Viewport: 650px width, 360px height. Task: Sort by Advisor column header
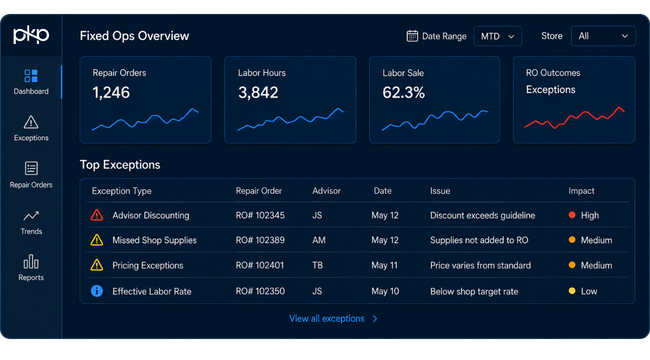pyautogui.click(x=326, y=191)
